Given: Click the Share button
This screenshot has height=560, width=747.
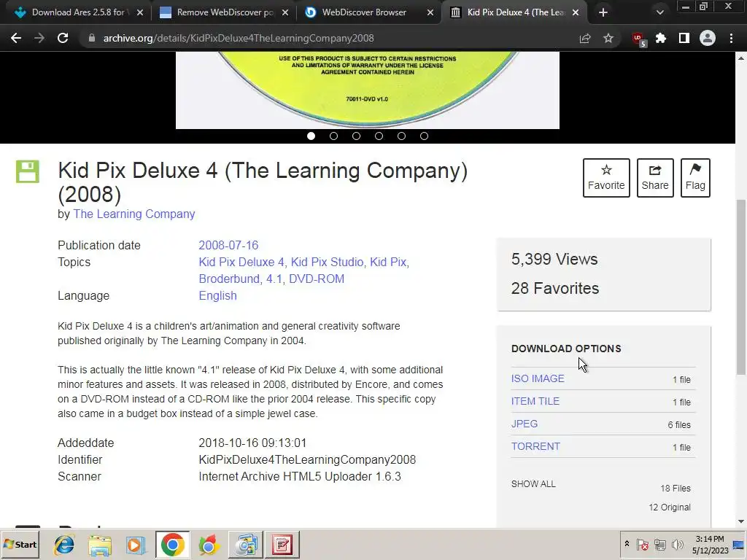Looking at the screenshot, I should coord(655,178).
